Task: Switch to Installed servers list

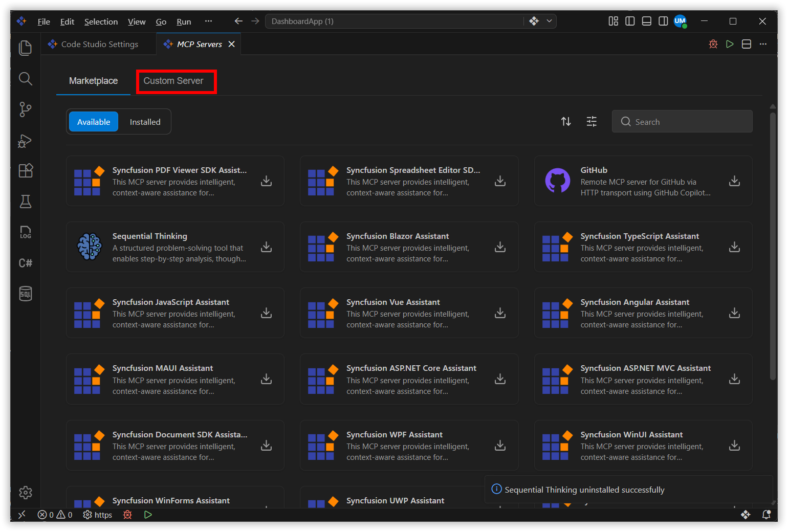Action: tap(145, 122)
